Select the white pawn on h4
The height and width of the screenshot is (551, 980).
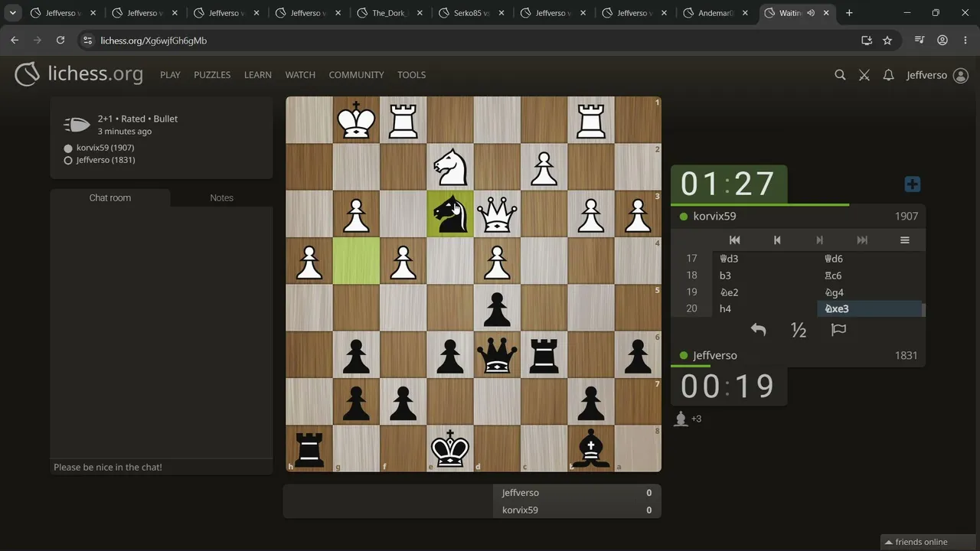tap(309, 261)
